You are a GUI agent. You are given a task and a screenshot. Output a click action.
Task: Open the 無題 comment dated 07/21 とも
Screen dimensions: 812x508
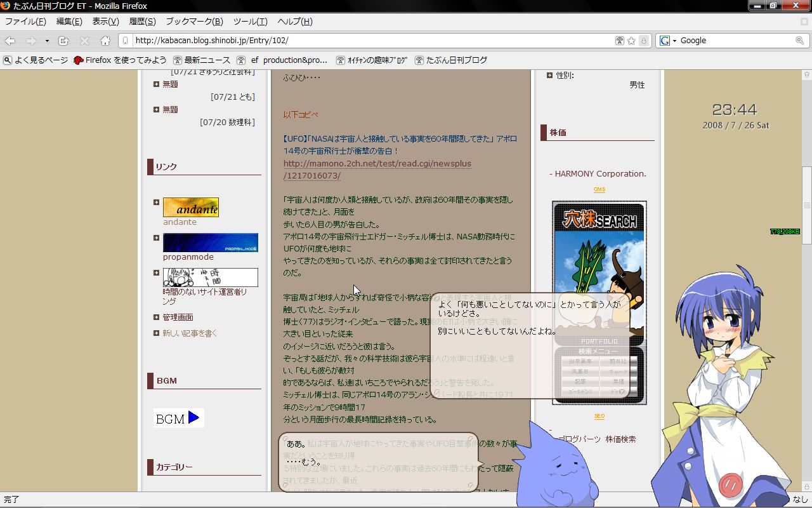171,84
